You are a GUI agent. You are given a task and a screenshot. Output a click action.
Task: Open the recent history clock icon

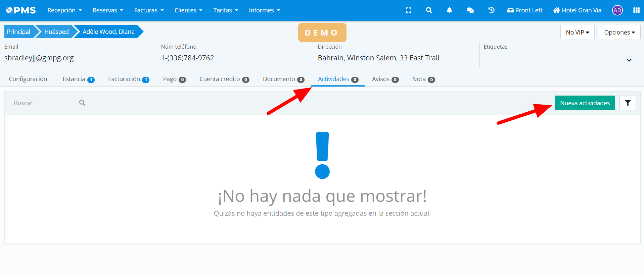tap(491, 10)
